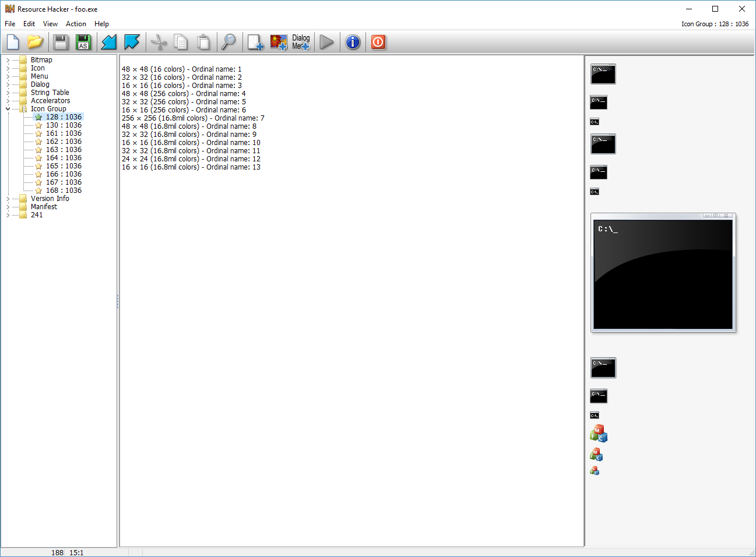
Task: Open the Help menu
Action: [x=101, y=24]
